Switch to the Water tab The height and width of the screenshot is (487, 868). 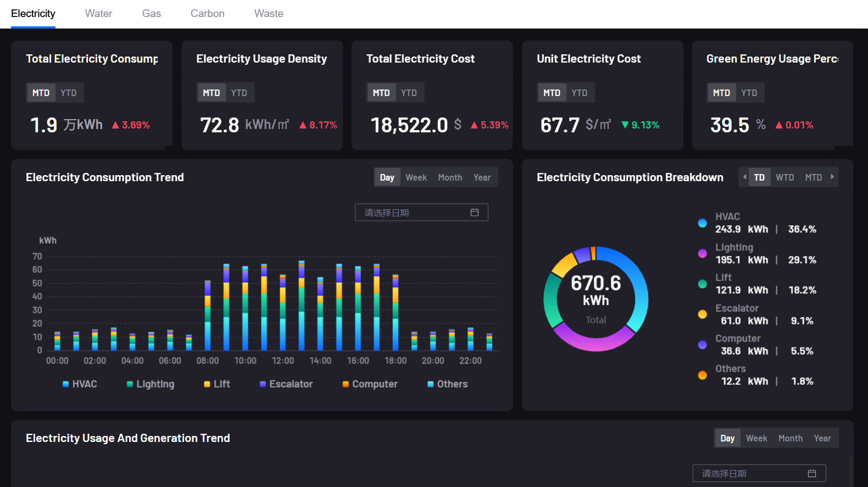[98, 14]
